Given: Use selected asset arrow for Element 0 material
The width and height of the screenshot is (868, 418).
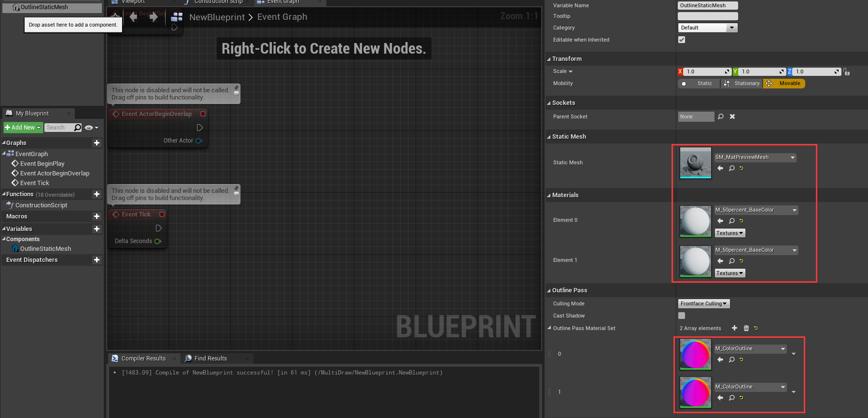Looking at the screenshot, I should coord(720,221).
